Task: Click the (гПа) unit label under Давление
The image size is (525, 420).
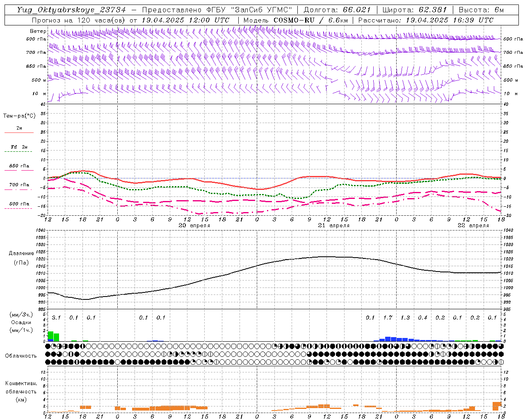Action: (x=21, y=263)
